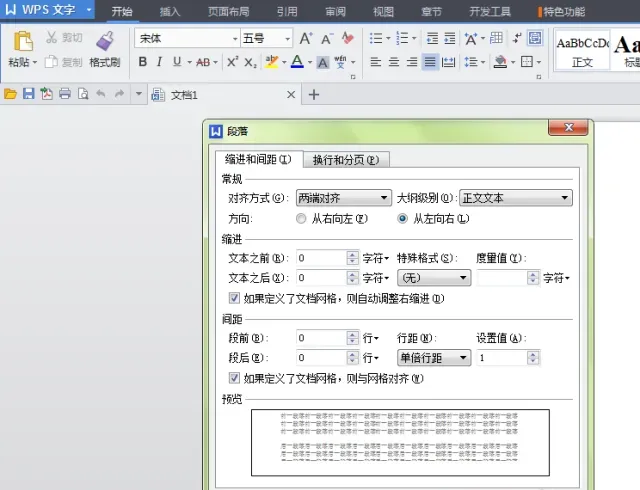Toggle auto-adjust right indent checkbox
640x490 pixels.
tap(234, 298)
